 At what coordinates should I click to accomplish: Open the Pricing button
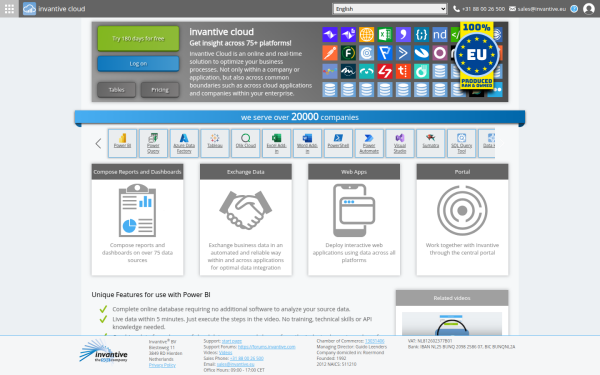(160, 90)
